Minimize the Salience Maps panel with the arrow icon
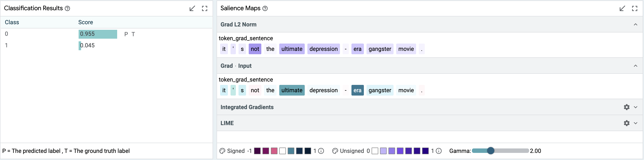 click(x=622, y=8)
